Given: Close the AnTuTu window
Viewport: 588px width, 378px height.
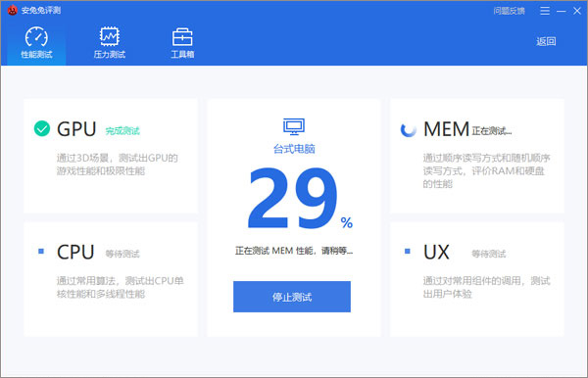Looking at the screenshot, I should 577,11.
